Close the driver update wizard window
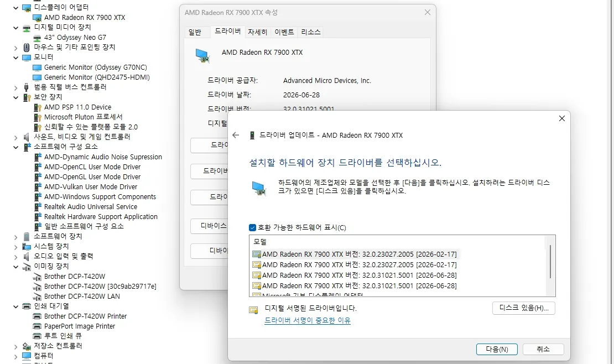 [561, 118]
